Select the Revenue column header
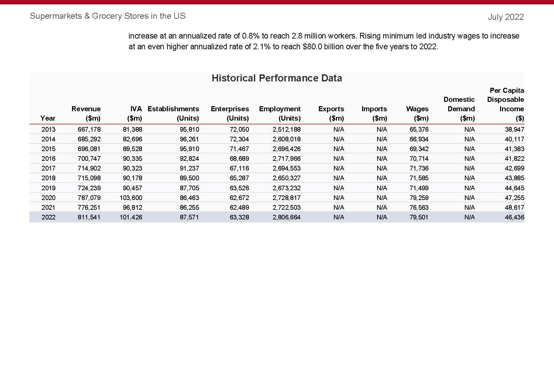554x392 pixels. 86,113
